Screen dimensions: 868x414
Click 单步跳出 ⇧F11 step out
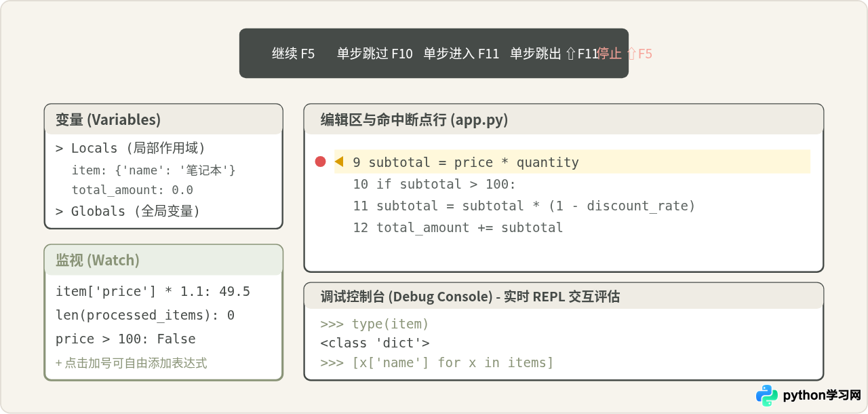(553, 54)
